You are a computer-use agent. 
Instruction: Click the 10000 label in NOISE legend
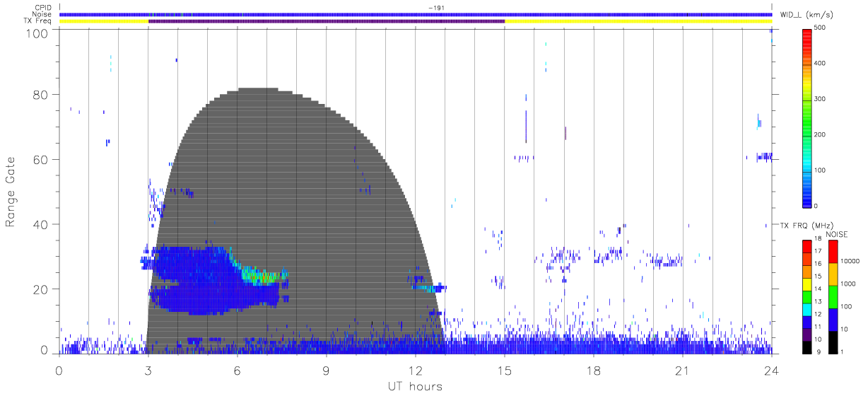[x=850, y=261]
